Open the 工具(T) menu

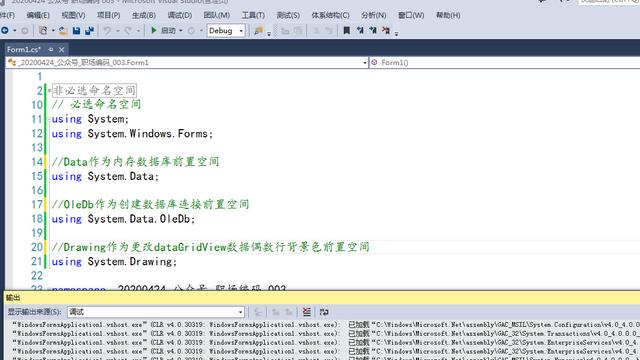(x=253, y=15)
